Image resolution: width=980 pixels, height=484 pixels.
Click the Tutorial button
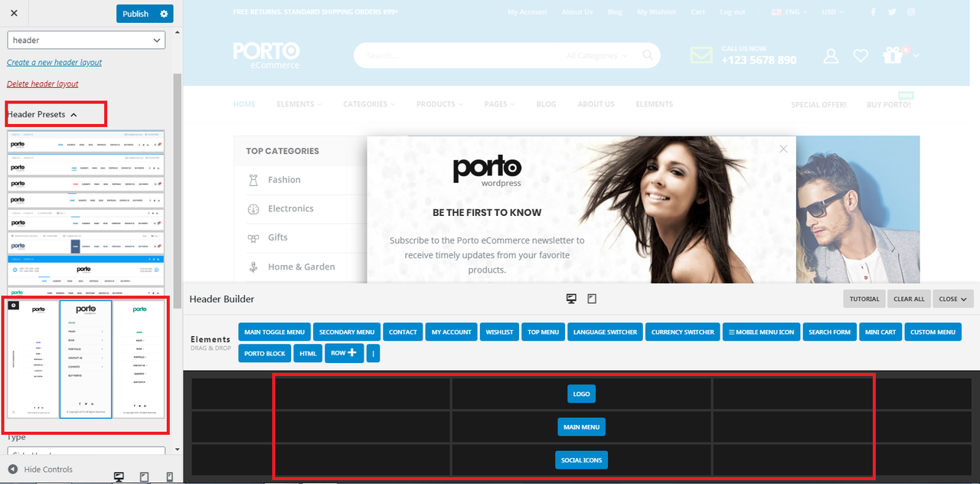point(864,299)
